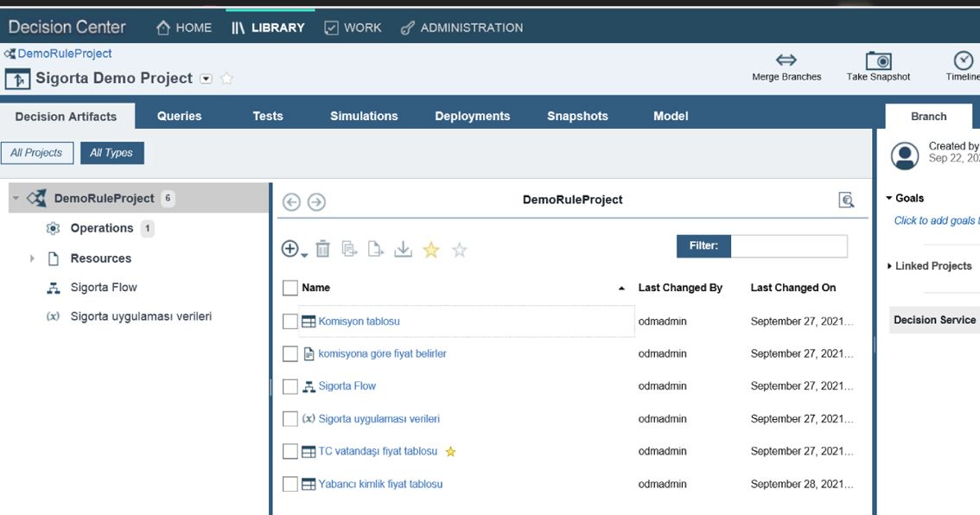Click the back arrow navigation icon
The height and width of the screenshot is (515, 980).
pos(291,202)
